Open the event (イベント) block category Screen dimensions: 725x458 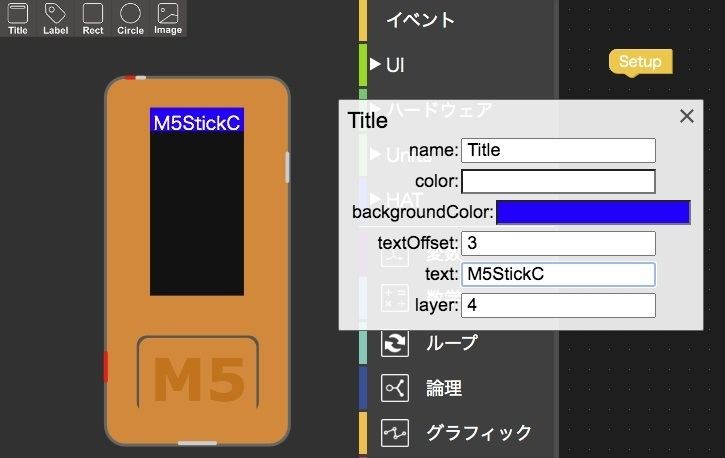coord(420,20)
